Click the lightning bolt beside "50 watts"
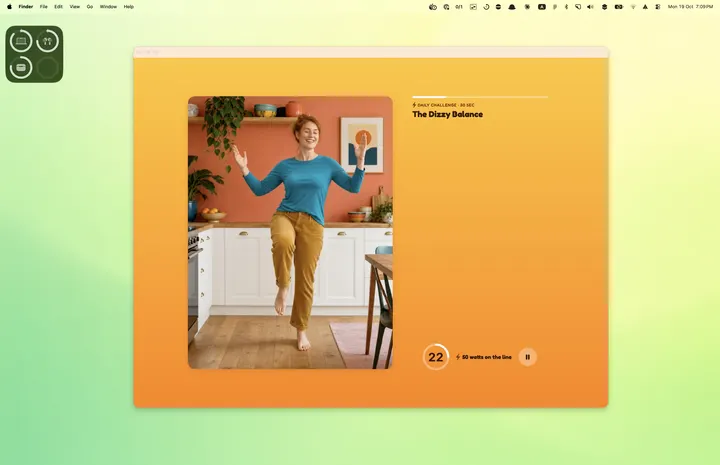Image resolution: width=720 pixels, height=465 pixels. click(x=458, y=357)
